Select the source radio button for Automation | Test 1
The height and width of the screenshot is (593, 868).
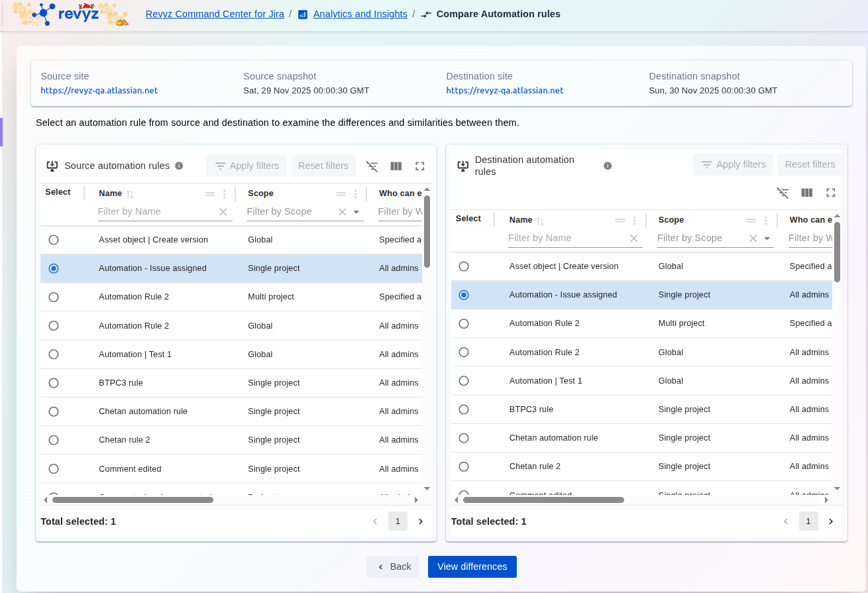(x=54, y=354)
